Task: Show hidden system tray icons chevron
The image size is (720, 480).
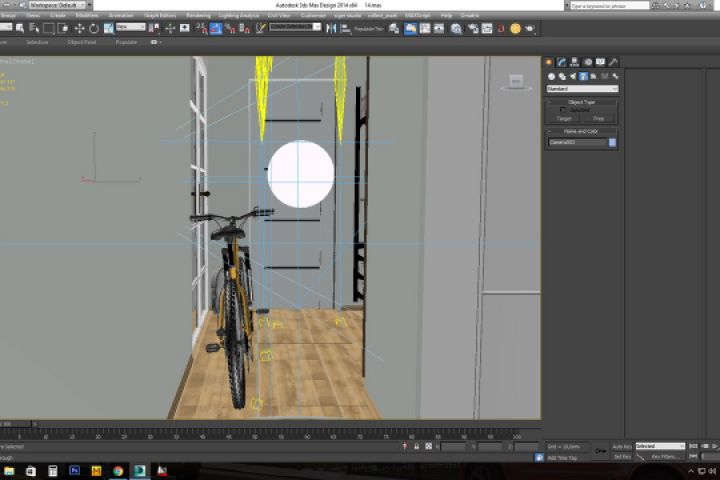Action: coord(690,471)
